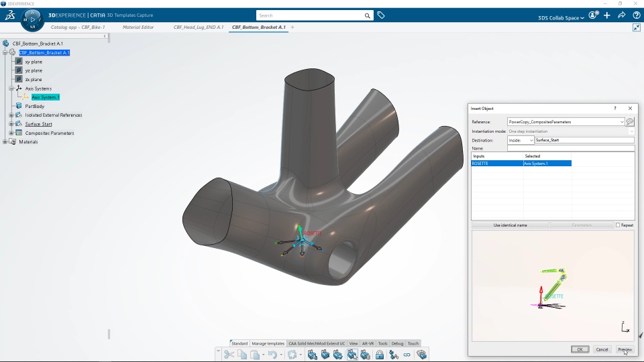Image resolution: width=644 pixels, height=362 pixels.
Task: Select the AR-VR toolbar tab
Action: coord(368,343)
